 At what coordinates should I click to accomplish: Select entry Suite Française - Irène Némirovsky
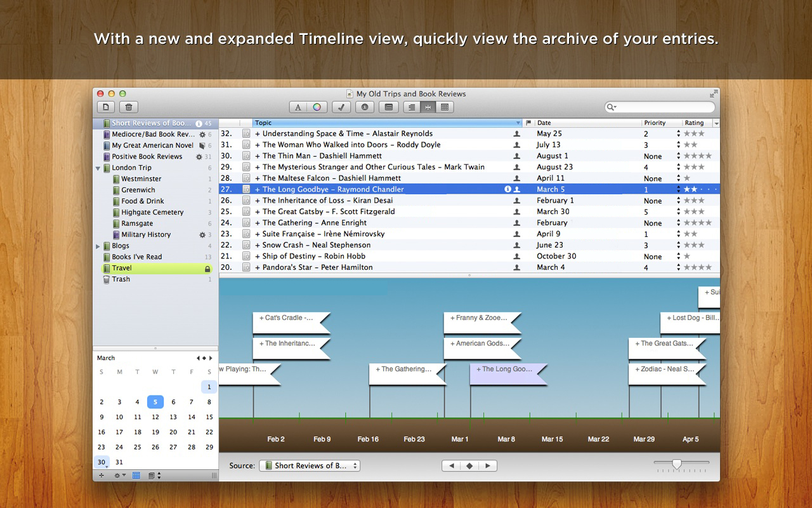(469, 234)
